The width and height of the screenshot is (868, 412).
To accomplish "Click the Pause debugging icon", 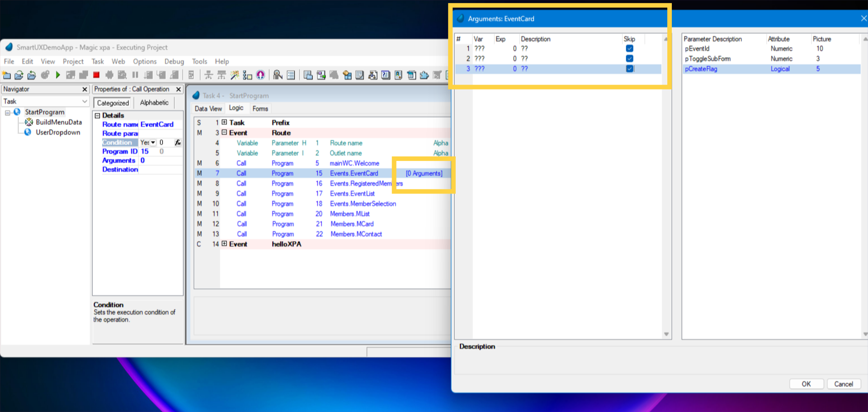I will coord(135,75).
